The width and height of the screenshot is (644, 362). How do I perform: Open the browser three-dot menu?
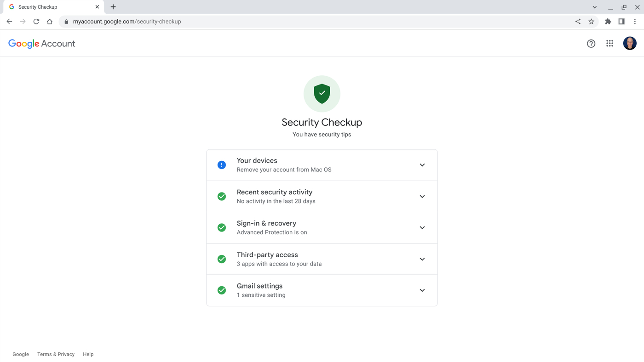click(x=635, y=21)
